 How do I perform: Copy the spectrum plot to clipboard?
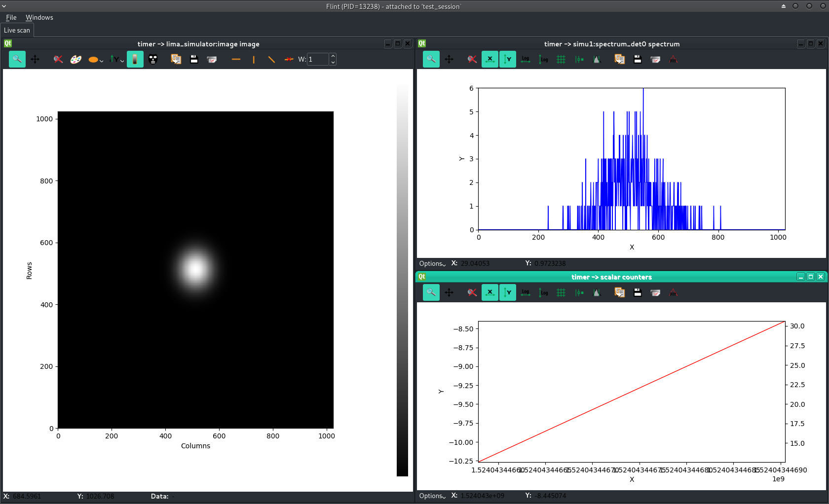click(620, 59)
